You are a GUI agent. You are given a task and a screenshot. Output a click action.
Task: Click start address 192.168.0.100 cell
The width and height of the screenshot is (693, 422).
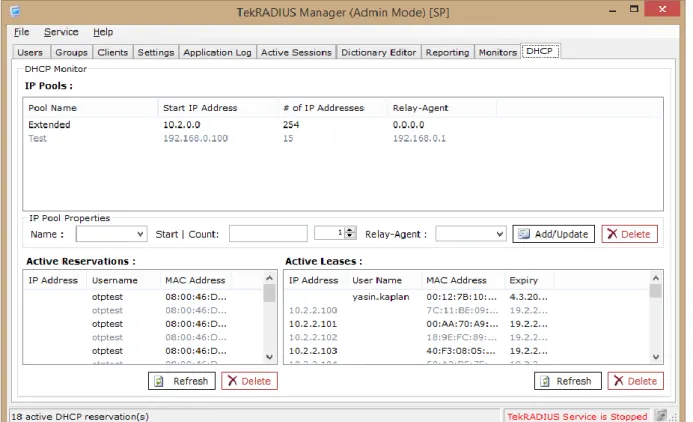[195, 138]
